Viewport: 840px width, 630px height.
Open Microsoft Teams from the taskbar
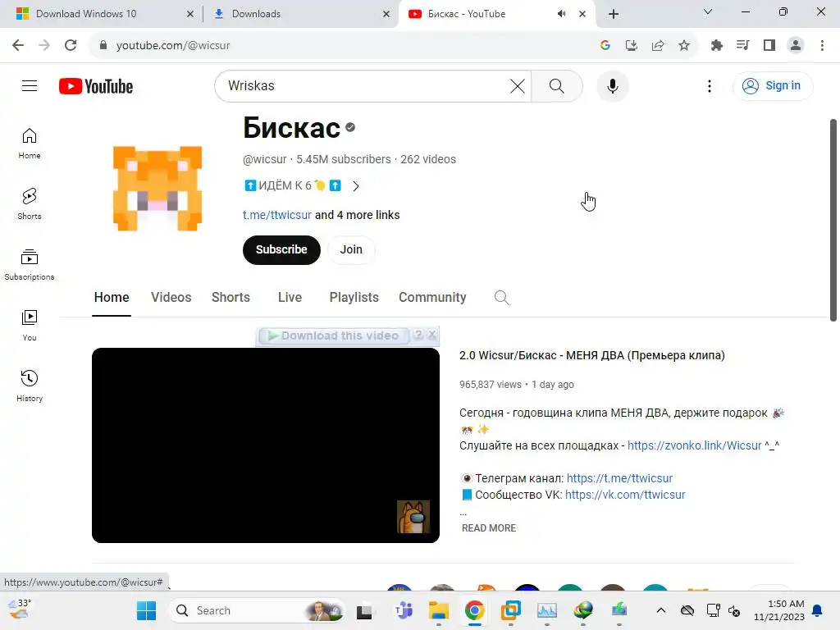pyautogui.click(x=404, y=610)
